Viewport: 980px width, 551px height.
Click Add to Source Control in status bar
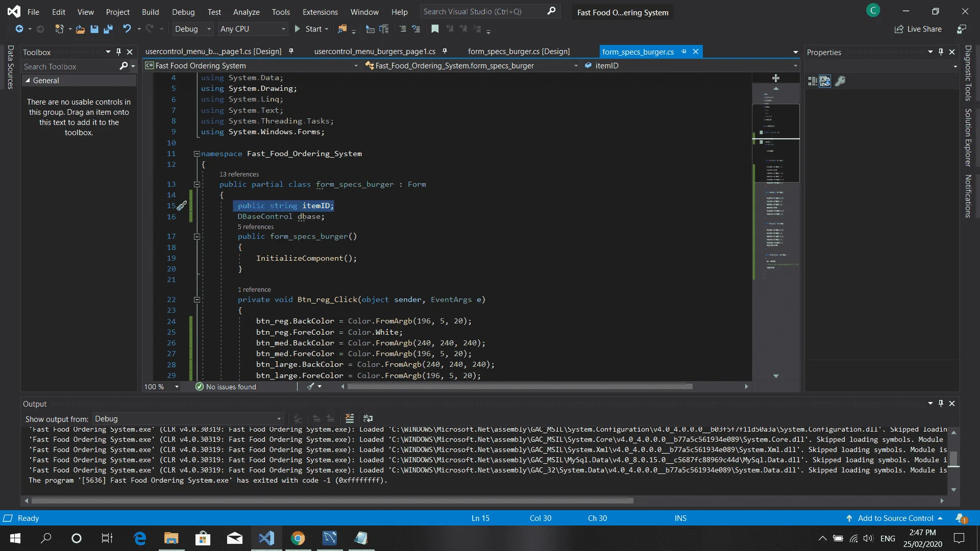tap(895, 518)
